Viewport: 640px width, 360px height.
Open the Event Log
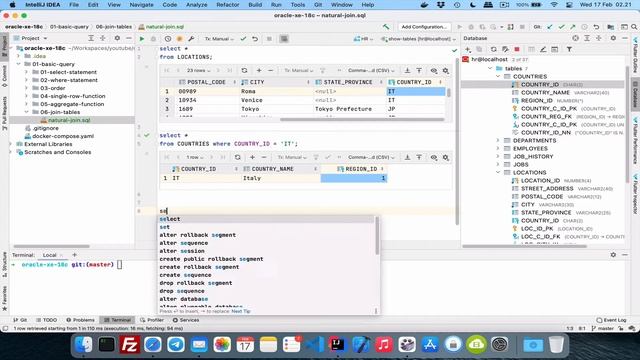tap(611, 320)
